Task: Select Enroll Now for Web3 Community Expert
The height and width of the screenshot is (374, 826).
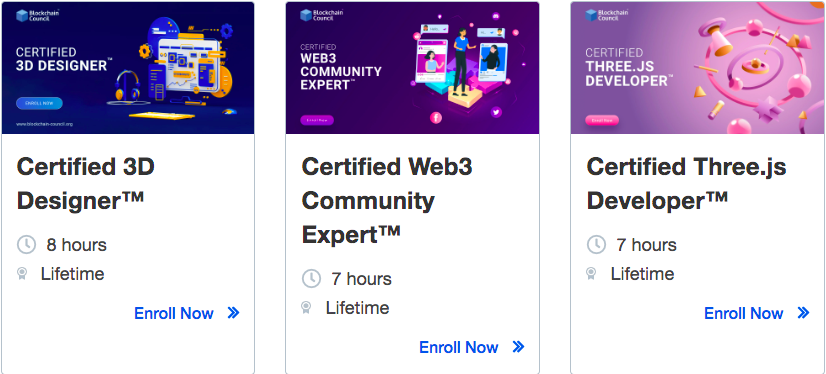Action: (x=459, y=347)
